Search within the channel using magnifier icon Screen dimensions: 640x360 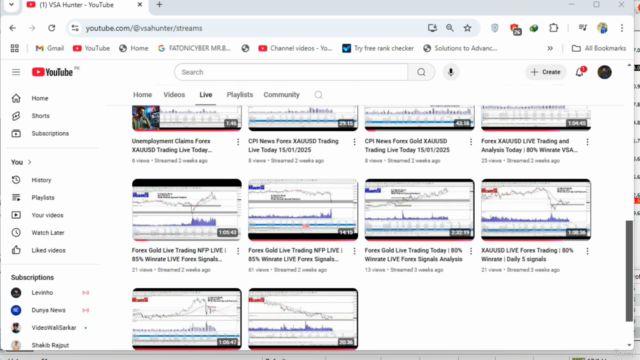tap(318, 95)
